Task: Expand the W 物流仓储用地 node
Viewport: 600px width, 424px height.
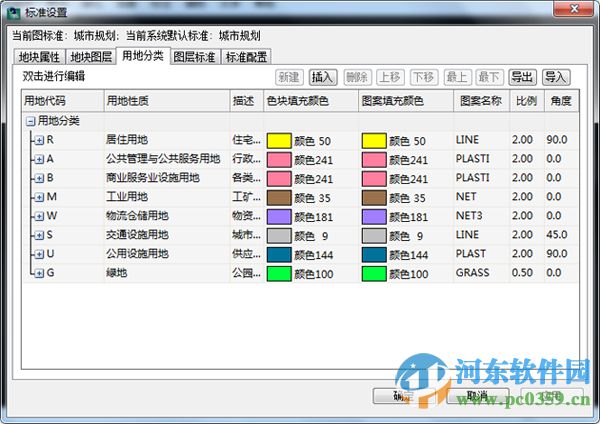Action: click(39, 217)
